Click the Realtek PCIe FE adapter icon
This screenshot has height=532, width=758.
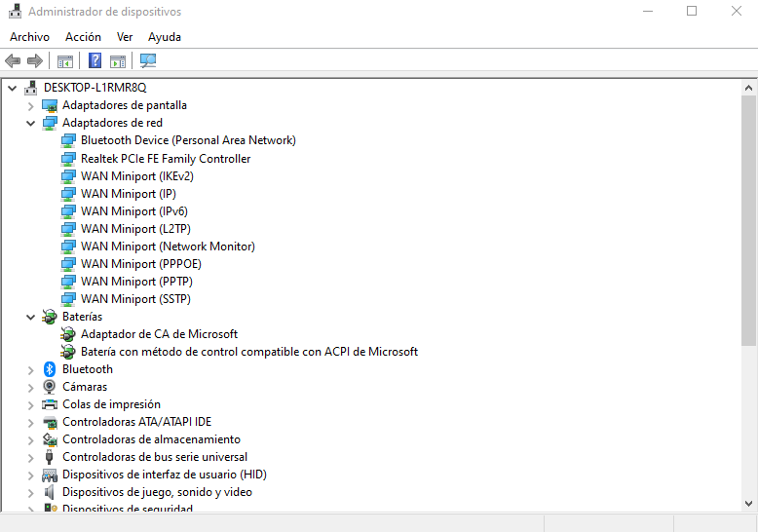pyautogui.click(x=68, y=159)
